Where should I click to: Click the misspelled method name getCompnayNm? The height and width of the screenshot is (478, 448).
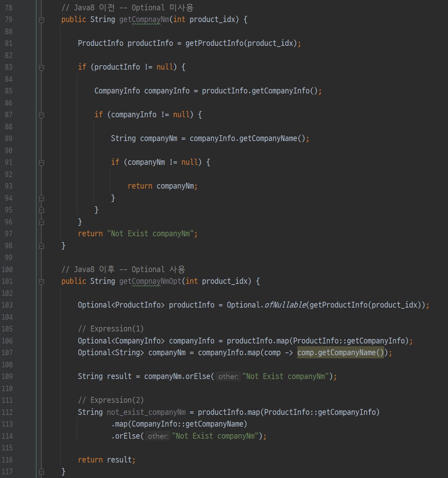pyautogui.click(x=144, y=19)
